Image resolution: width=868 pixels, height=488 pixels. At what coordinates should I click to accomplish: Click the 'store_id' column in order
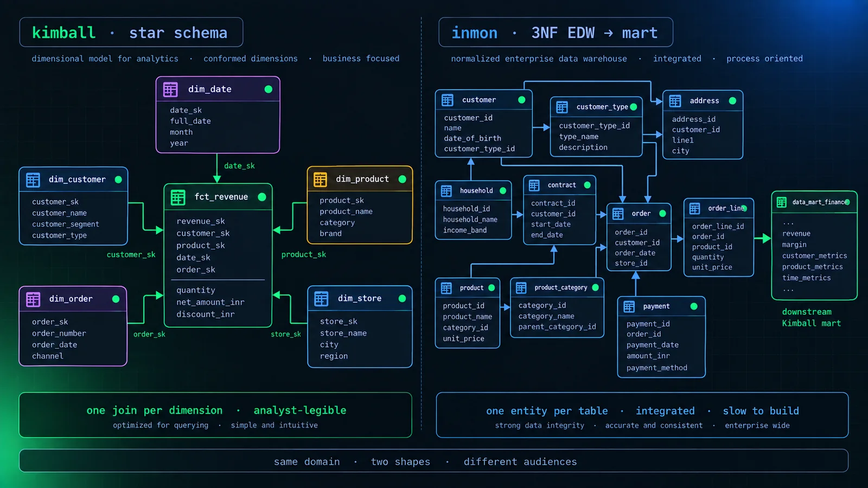pyautogui.click(x=631, y=264)
